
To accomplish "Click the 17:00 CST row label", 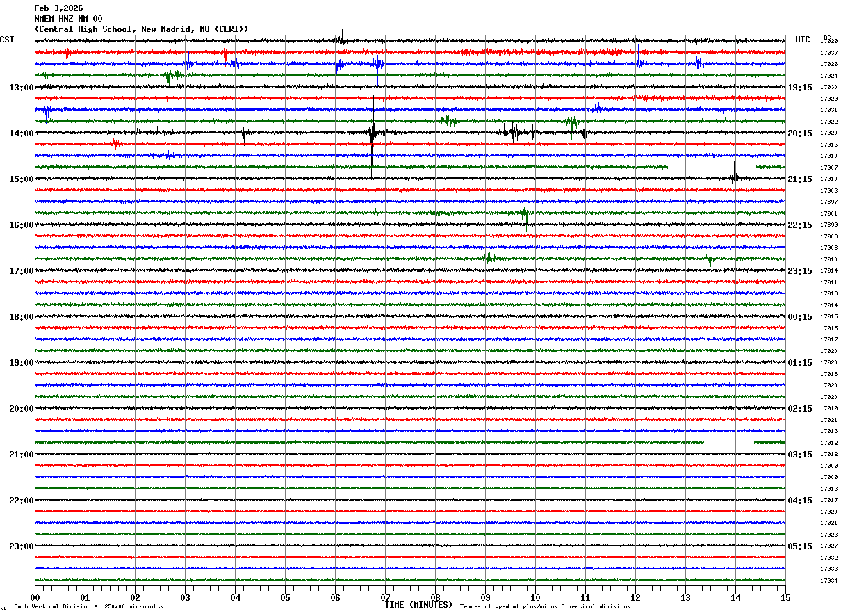I will pyautogui.click(x=22, y=271).
